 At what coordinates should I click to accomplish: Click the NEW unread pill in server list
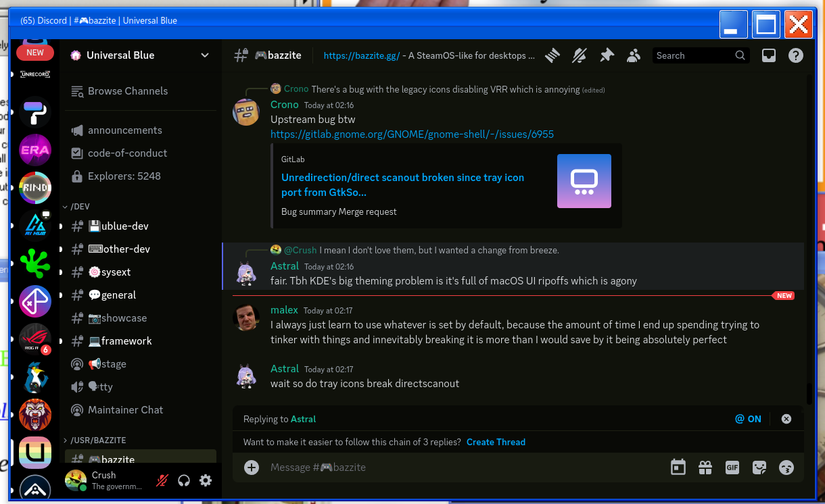click(x=35, y=52)
